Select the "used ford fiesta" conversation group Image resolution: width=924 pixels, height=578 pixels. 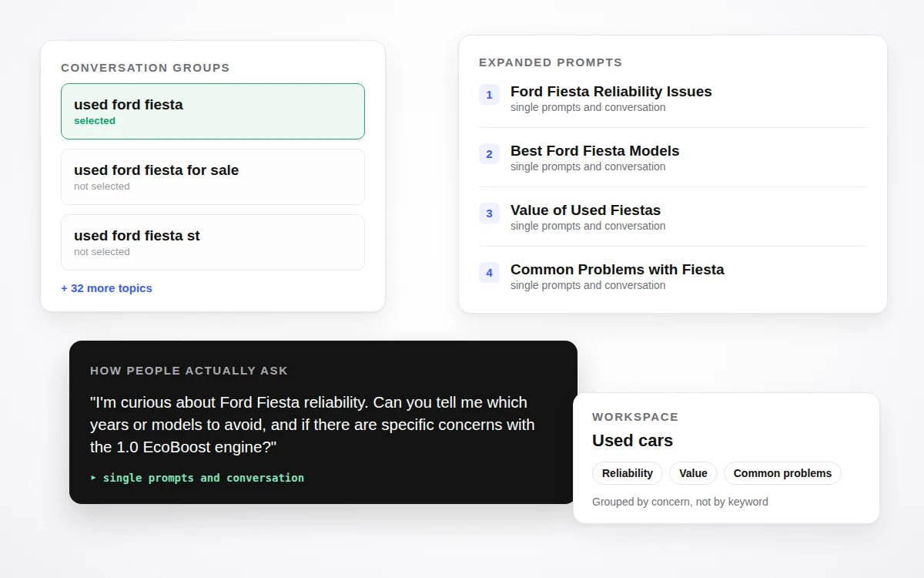tap(213, 111)
